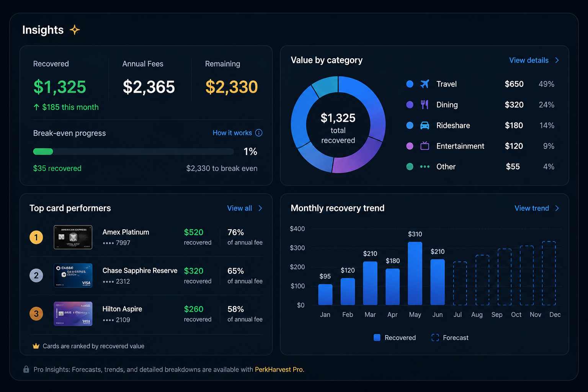Click the Dining fork and knife icon
The image size is (588, 392).
click(x=425, y=105)
